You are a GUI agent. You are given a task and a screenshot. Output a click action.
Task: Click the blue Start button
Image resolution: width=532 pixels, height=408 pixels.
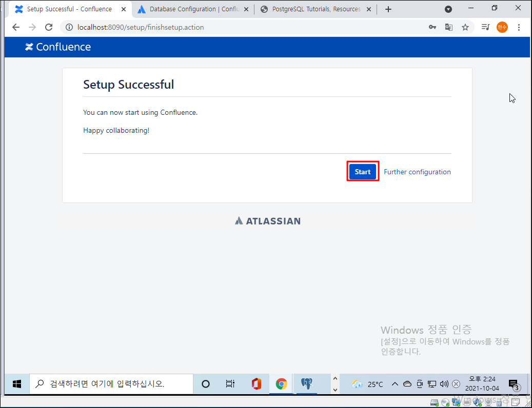[x=362, y=172]
